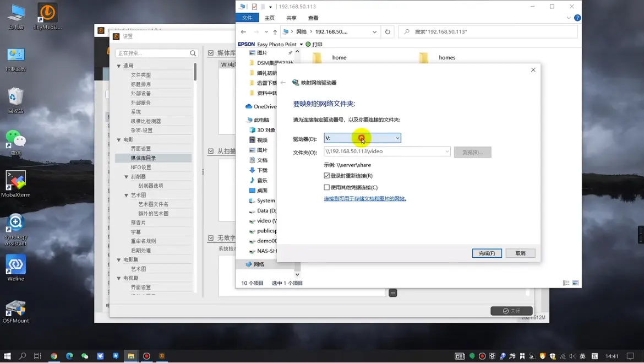The height and width of the screenshot is (363, 644).
Task: Open the WeChat desktop icon
Action: [x=16, y=142]
